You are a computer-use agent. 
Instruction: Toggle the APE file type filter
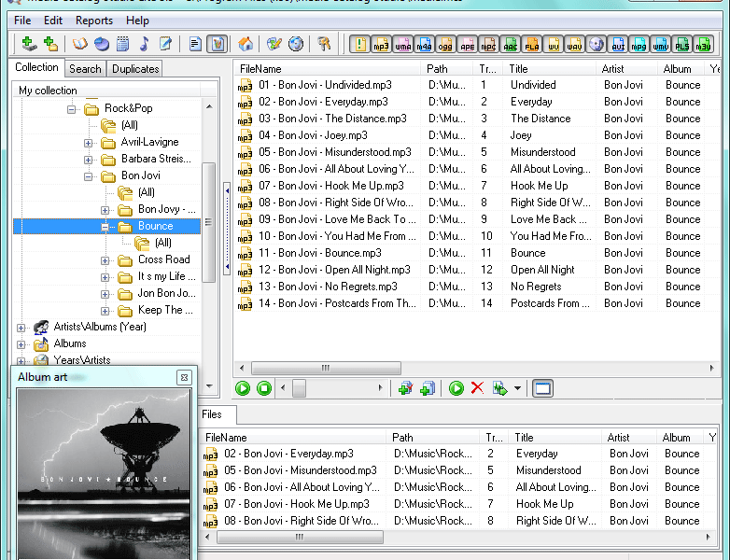coord(467,44)
